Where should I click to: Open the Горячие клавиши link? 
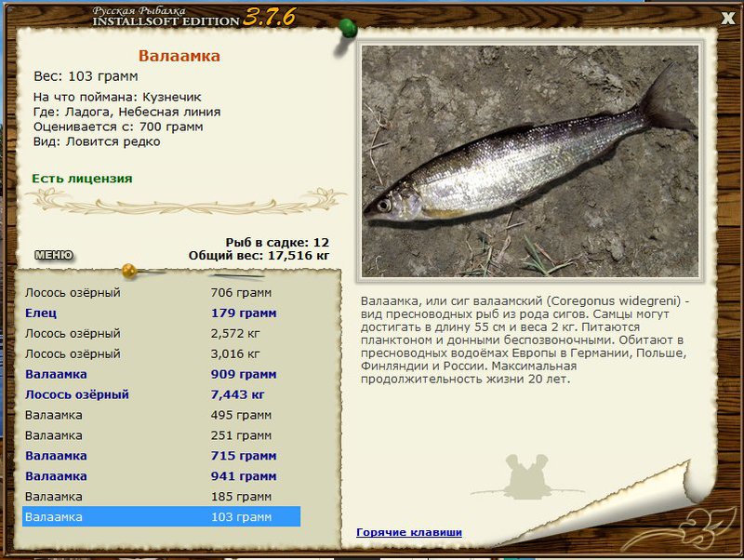click(x=409, y=532)
